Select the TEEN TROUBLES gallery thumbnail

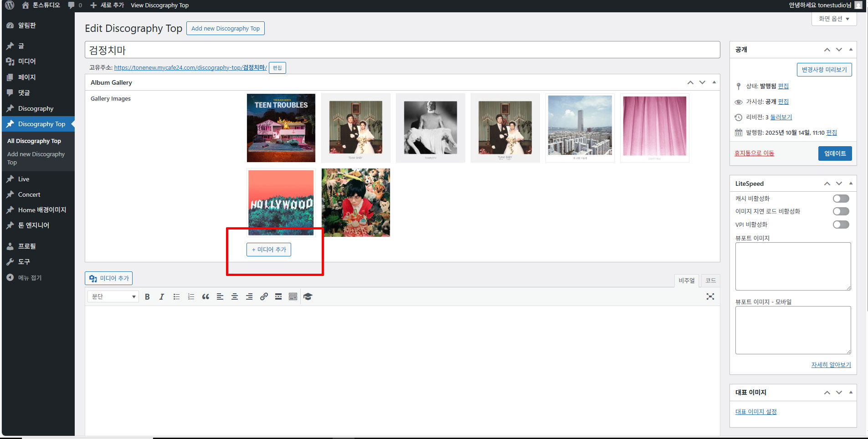click(281, 128)
